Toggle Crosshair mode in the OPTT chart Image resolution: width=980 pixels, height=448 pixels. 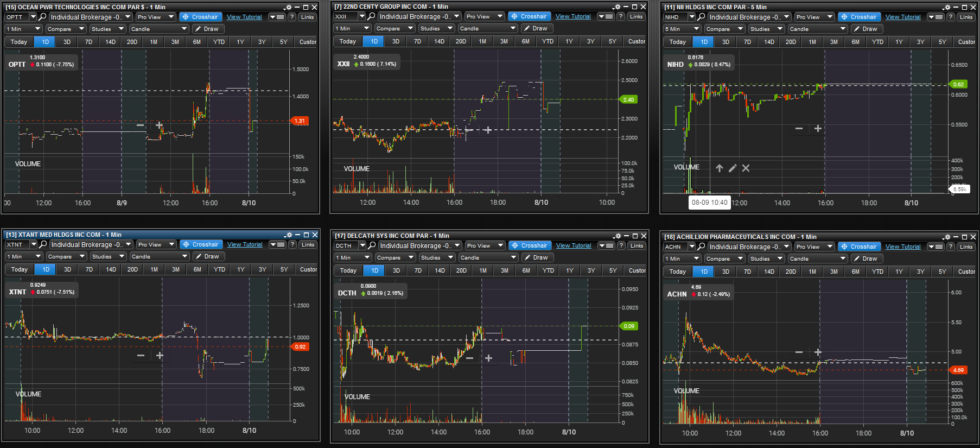point(199,17)
